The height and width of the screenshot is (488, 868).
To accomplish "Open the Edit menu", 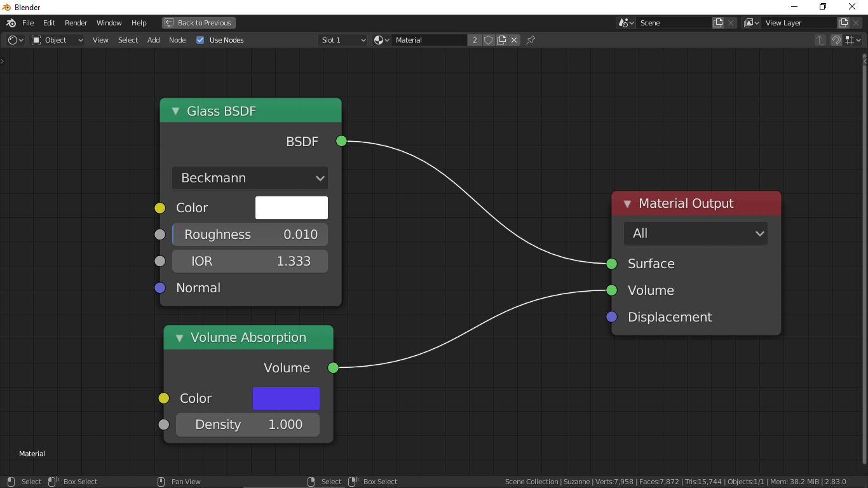I will click(x=49, y=23).
